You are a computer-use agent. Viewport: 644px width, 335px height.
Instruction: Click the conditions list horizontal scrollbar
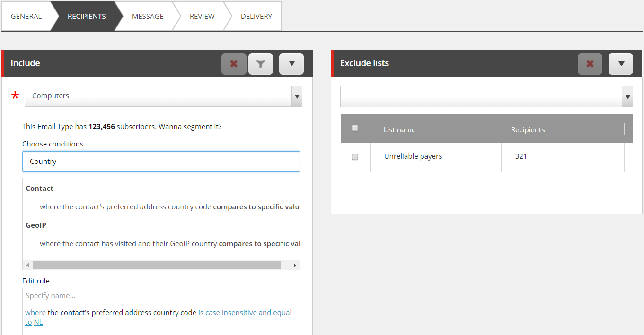(156, 266)
